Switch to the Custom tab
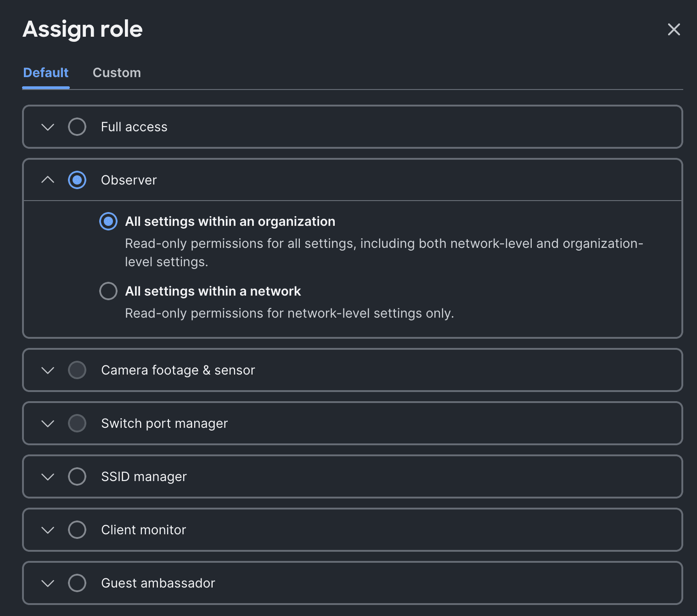The width and height of the screenshot is (697, 616). [117, 73]
